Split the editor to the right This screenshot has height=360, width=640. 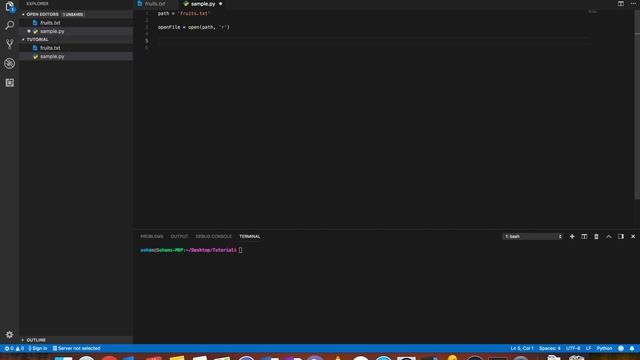tap(621, 4)
